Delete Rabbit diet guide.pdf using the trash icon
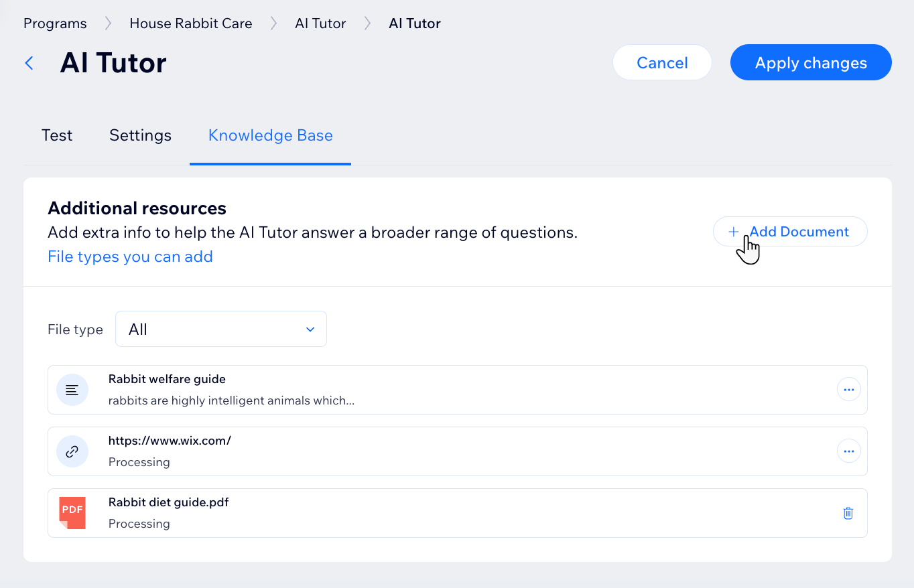The height and width of the screenshot is (588, 914). click(x=848, y=512)
